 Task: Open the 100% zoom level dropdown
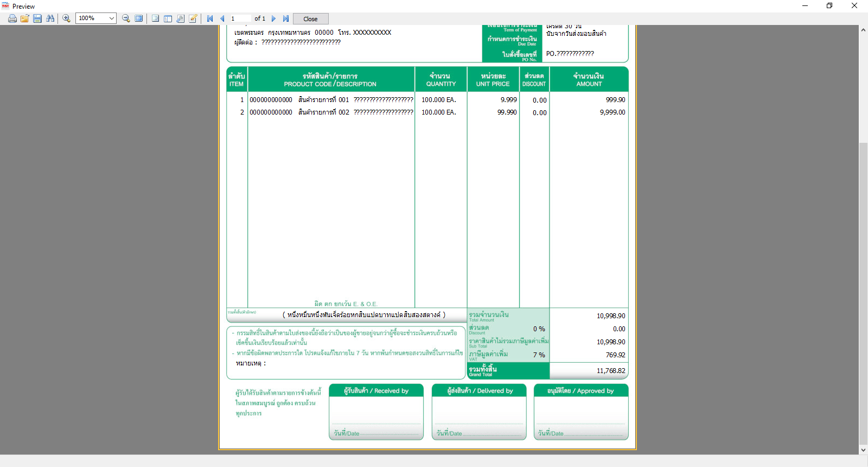[96, 18]
